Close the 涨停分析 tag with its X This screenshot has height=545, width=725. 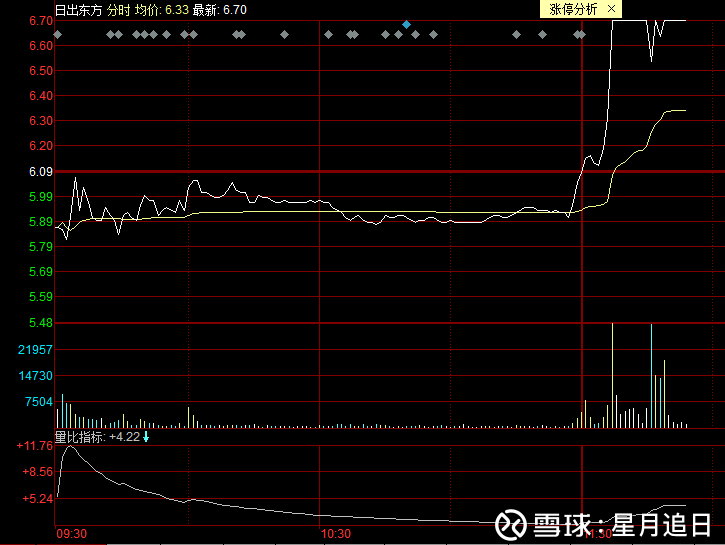tap(611, 9)
